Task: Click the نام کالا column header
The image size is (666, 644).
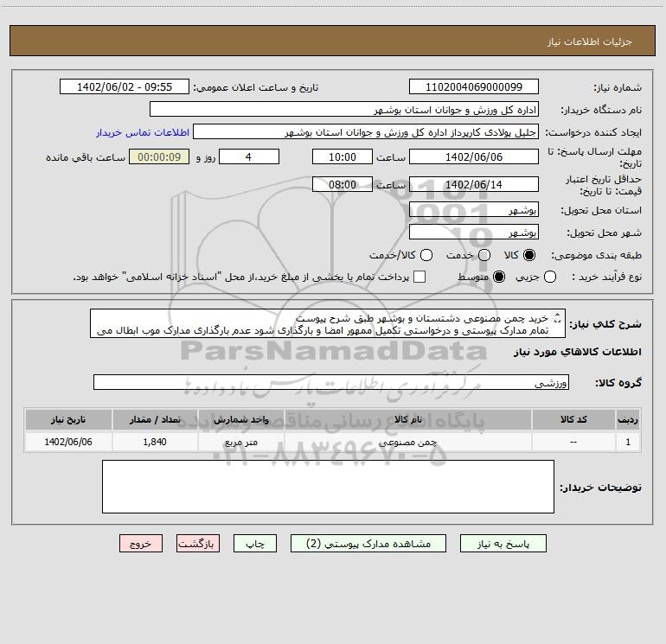Action: point(408,419)
